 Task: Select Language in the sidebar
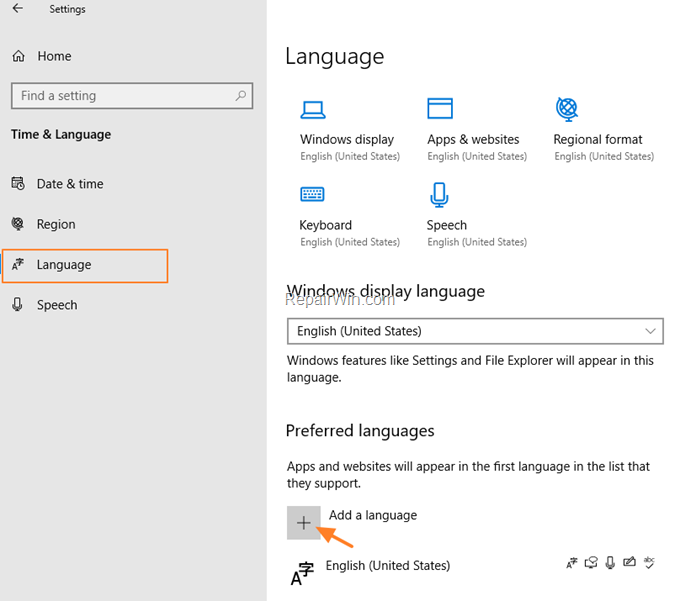pyautogui.click(x=85, y=265)
